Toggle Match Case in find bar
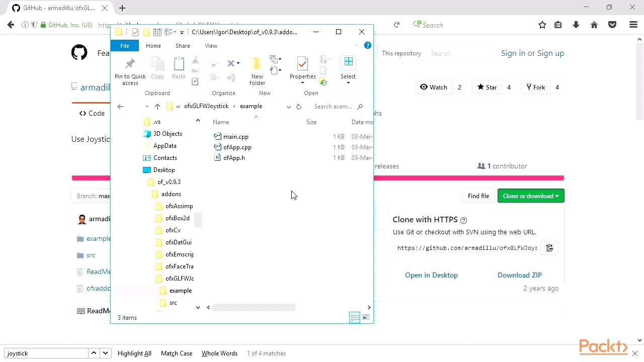 (x=177, y=353)
